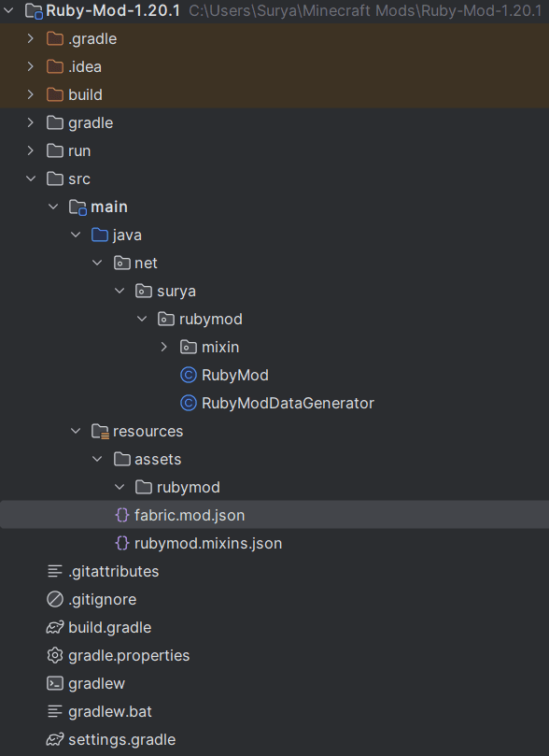The image size is (549, 756).
Task: Click the RubyMod class icon
Action: [x=189, y=375]
